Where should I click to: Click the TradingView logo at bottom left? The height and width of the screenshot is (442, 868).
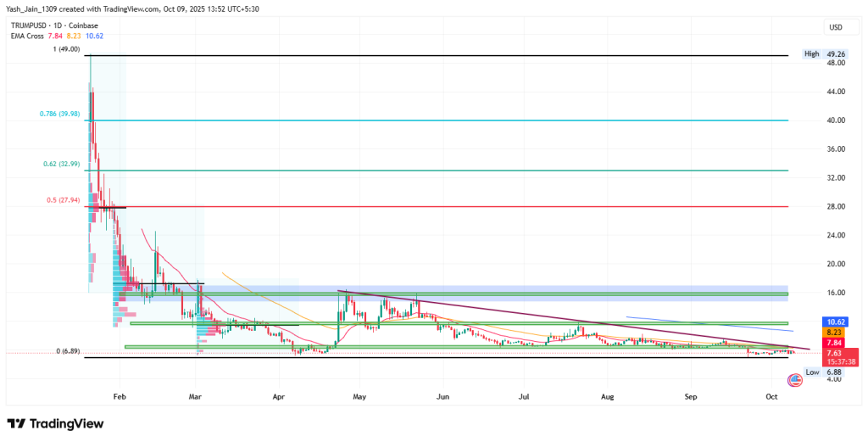tap(55, 423)
